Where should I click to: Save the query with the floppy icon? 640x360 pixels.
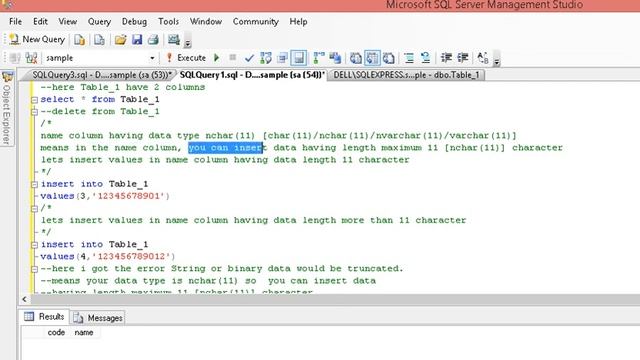(137, 40)
